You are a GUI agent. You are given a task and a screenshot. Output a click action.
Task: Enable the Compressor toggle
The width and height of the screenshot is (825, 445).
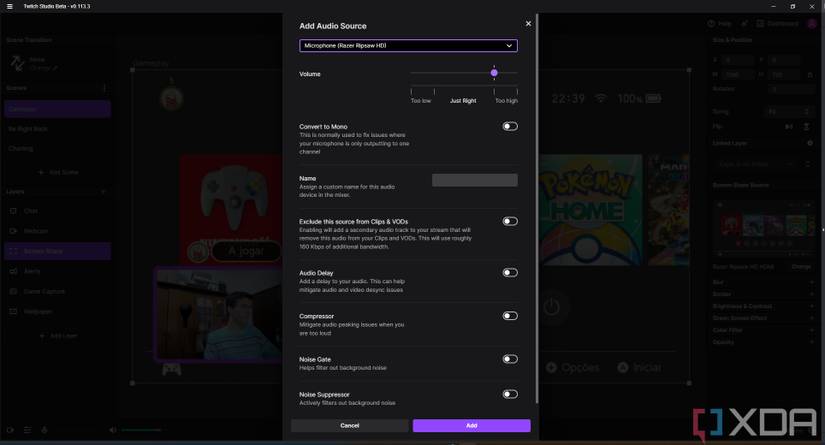click(x=510, y=316)
